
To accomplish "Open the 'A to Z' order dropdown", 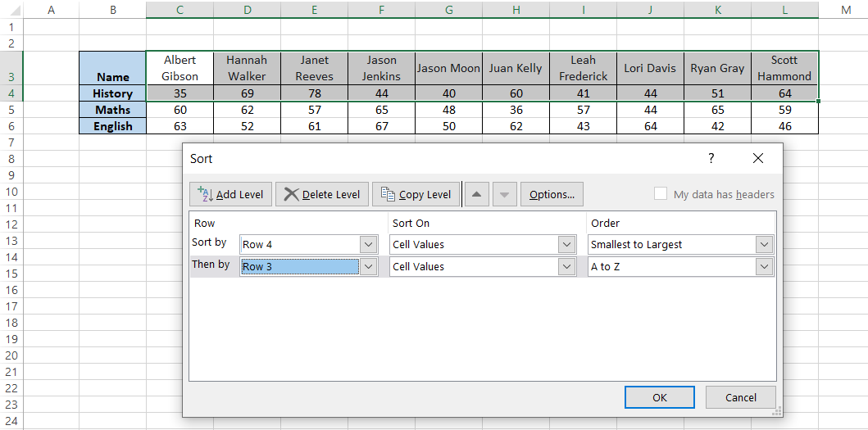I will pos(764,266).
